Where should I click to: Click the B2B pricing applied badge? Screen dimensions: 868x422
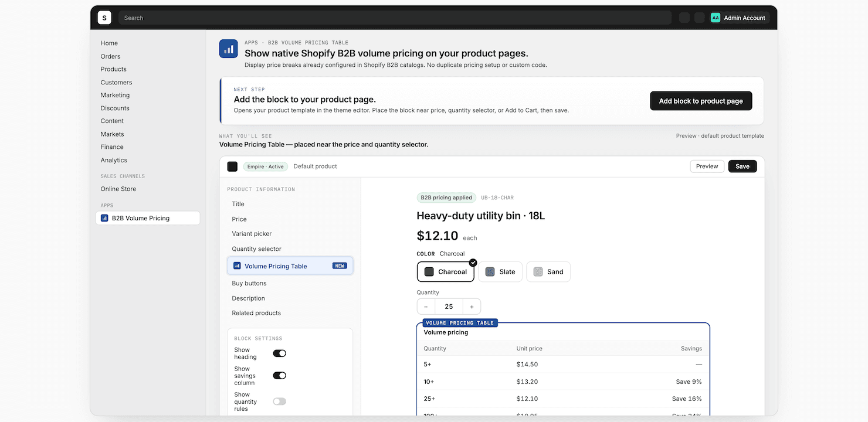[x=446, y=198]
